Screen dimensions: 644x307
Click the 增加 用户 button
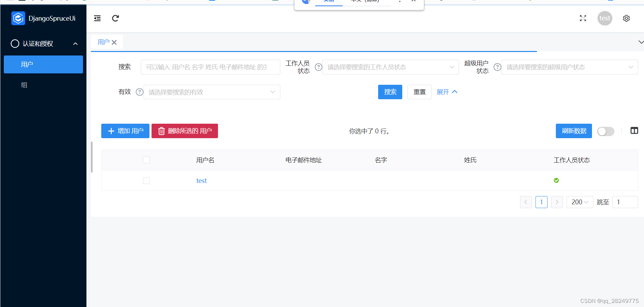(x=125, y=131)
